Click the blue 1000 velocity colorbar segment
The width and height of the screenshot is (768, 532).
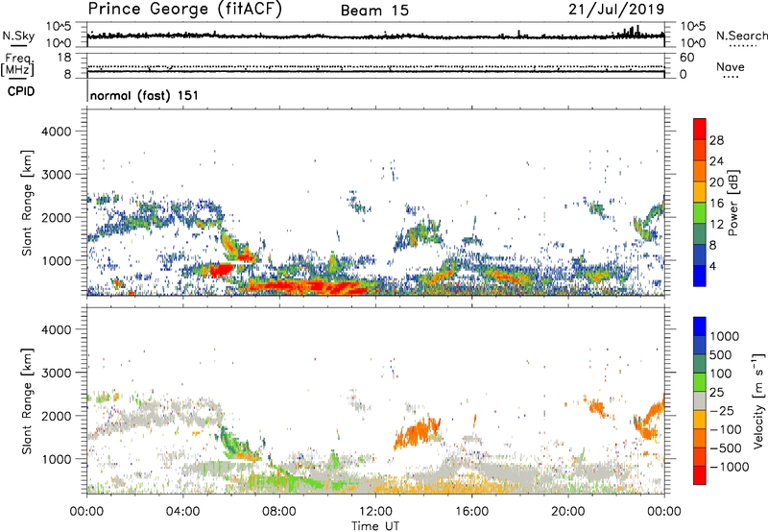point(700,326)
